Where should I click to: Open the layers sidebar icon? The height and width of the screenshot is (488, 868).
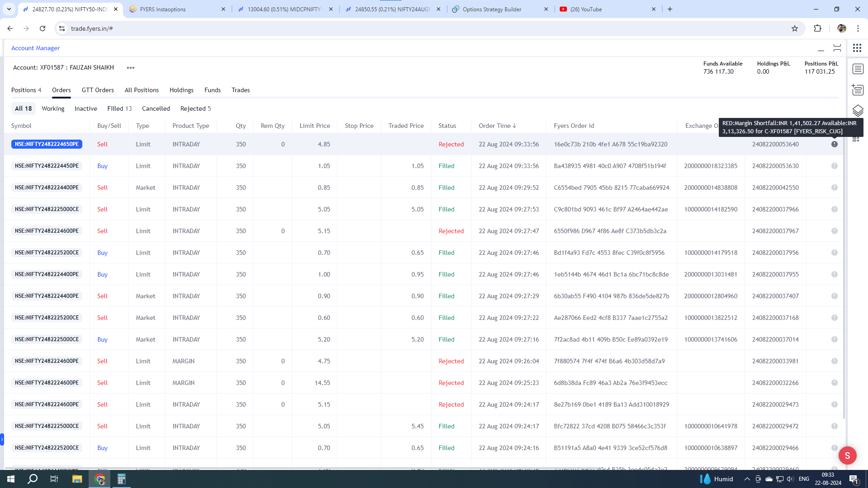pyautogui.click(x=858, y=110)
